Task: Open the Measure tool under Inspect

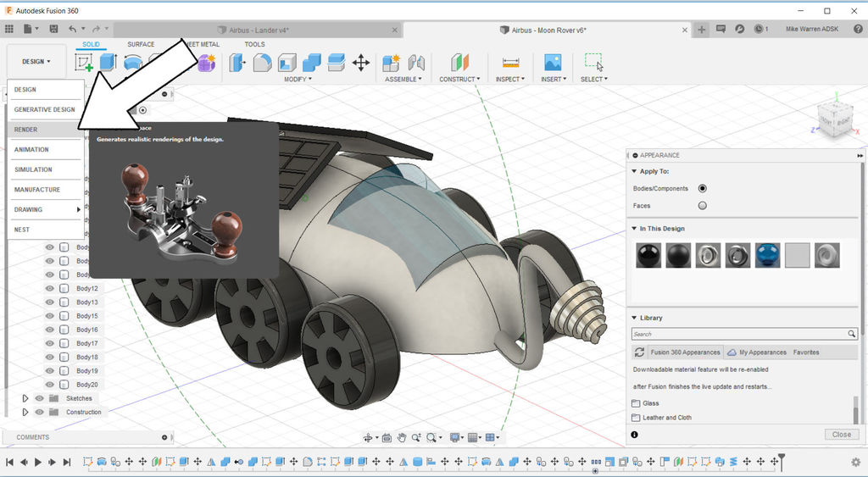Action: pyautogui.click(x=510, y=63)
